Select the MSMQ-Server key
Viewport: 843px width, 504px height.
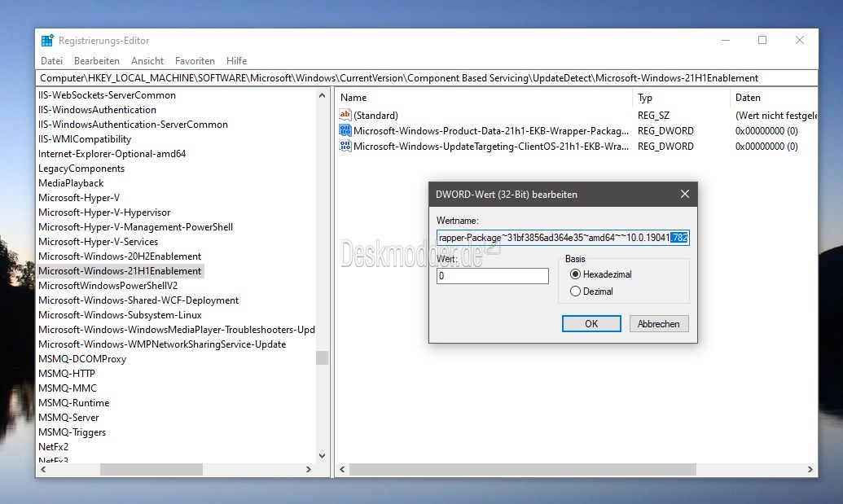click(x=68, y=418)
